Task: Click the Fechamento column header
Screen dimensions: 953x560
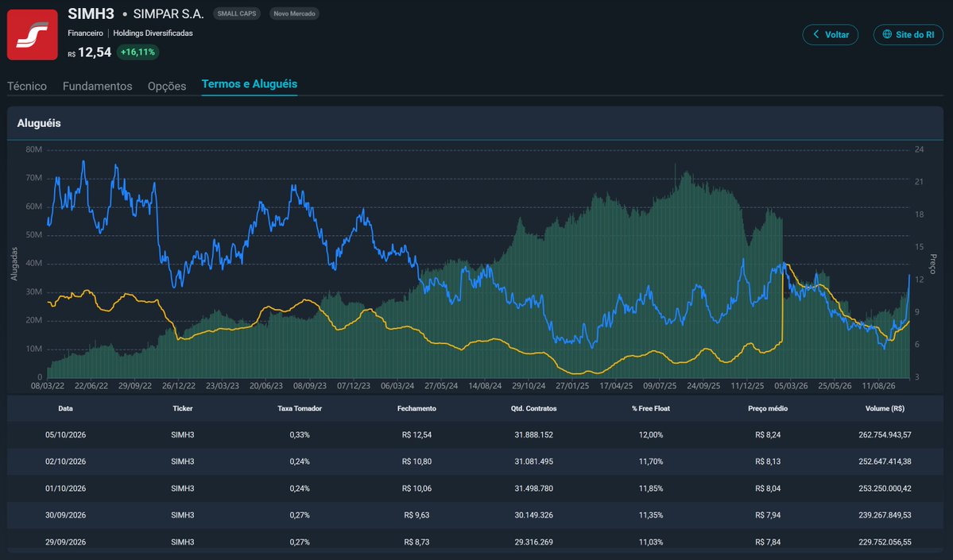Action: click(x=416, y=409)
